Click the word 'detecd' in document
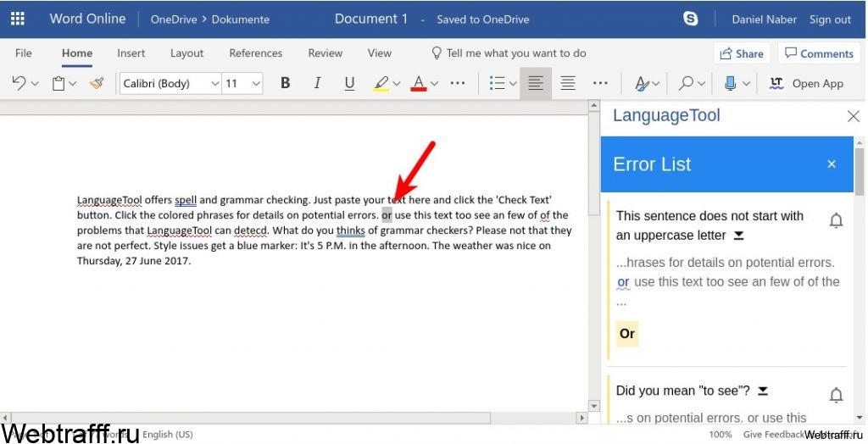Image resolution: width=868 pixels, height=444 pixels. click(250, 230)
